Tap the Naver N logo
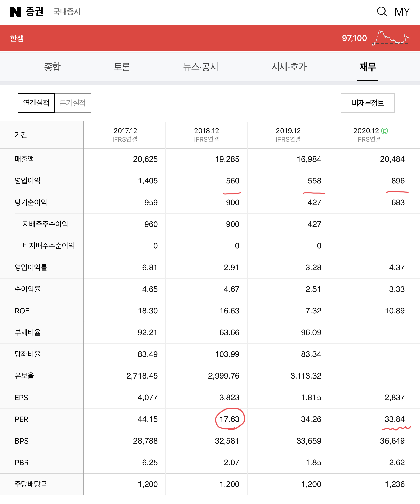 (15, 12)
